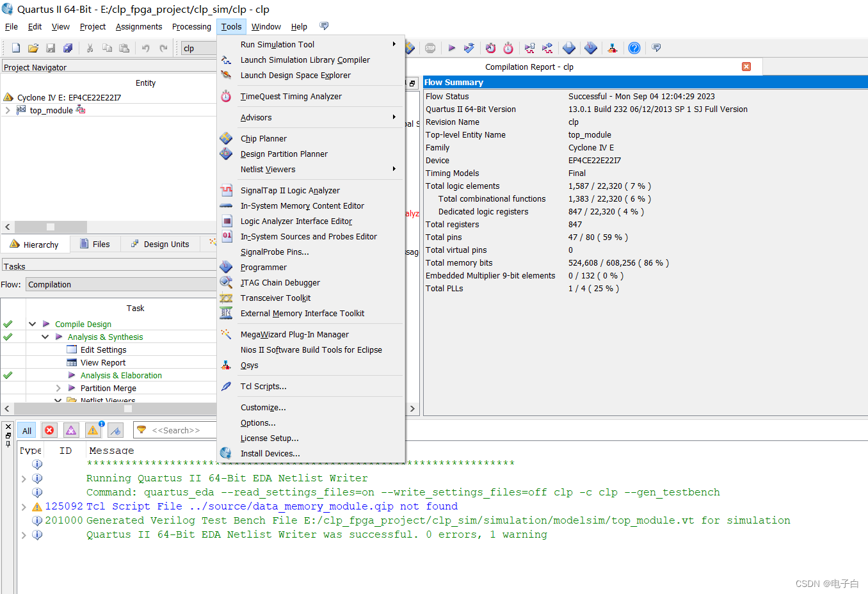Viewport: 868px width, 594px height.
Task: Close the Compilation Report tab
Action: tap(746, 67)
